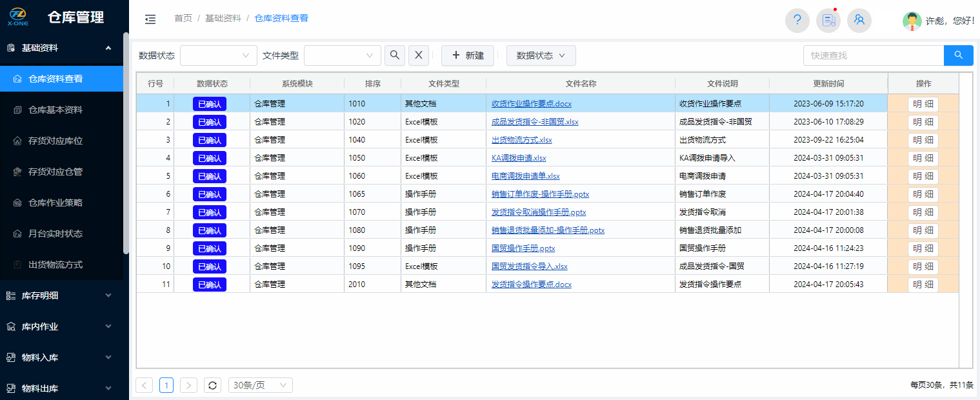Open the 文件类型 filter dropdown
980x400 pixels.
(x=342, y=55)
